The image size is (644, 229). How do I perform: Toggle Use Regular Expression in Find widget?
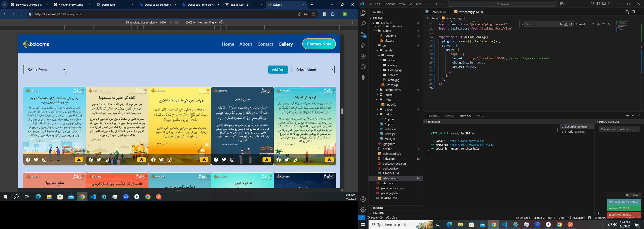tap(571, 24)
